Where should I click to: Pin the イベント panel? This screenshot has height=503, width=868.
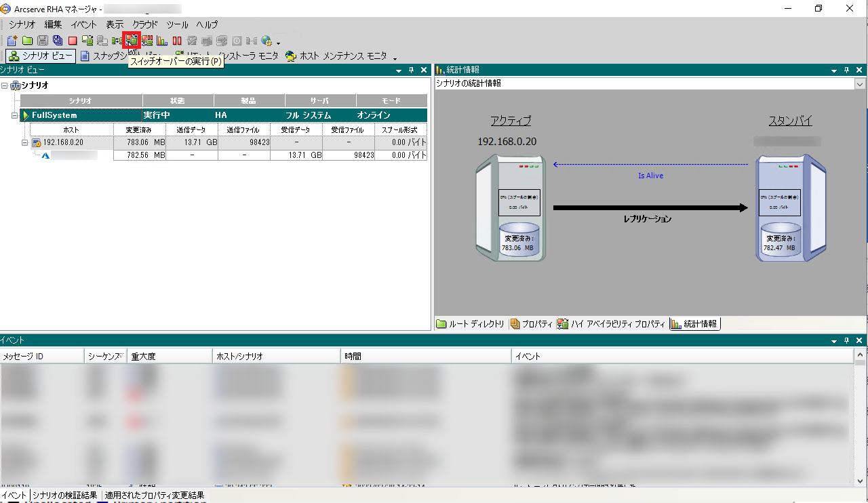click(846, 341)
